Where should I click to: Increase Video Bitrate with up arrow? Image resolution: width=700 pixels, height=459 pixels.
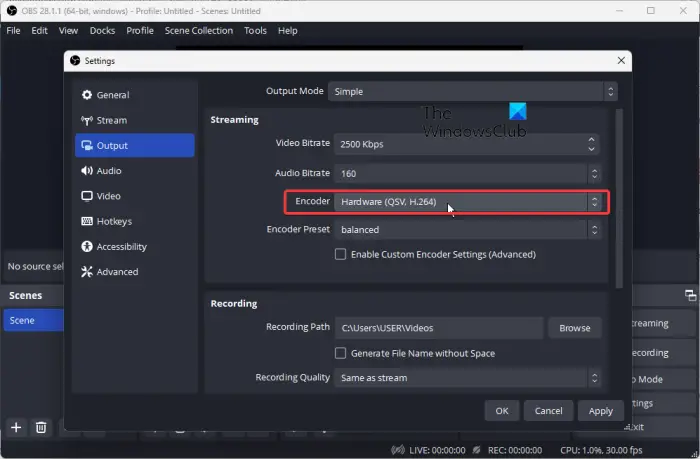[x=592, y=140]
